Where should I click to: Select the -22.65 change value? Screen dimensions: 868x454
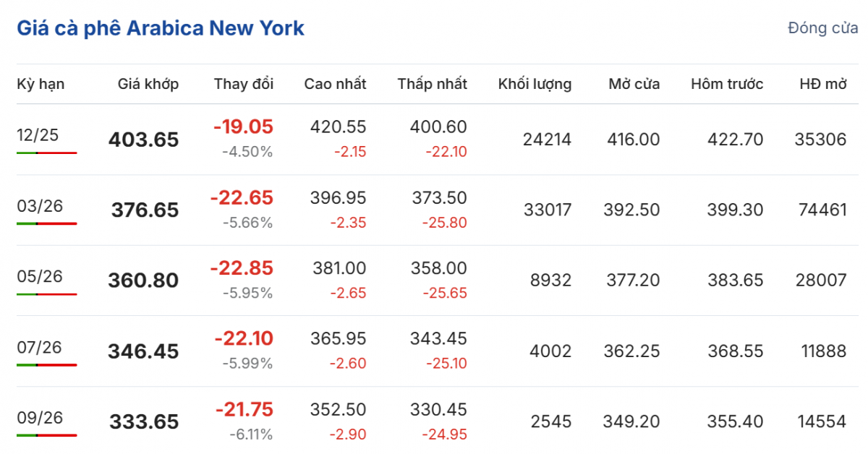tap(242, 197)
